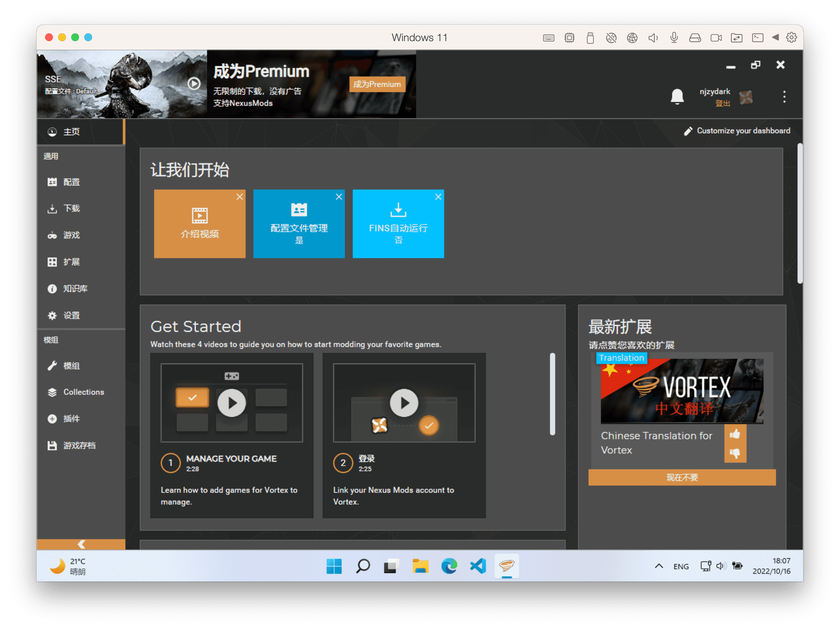Click the taskbar network icon
The height and width of the screenshot is (630, 840).
(x=705, y=566)
